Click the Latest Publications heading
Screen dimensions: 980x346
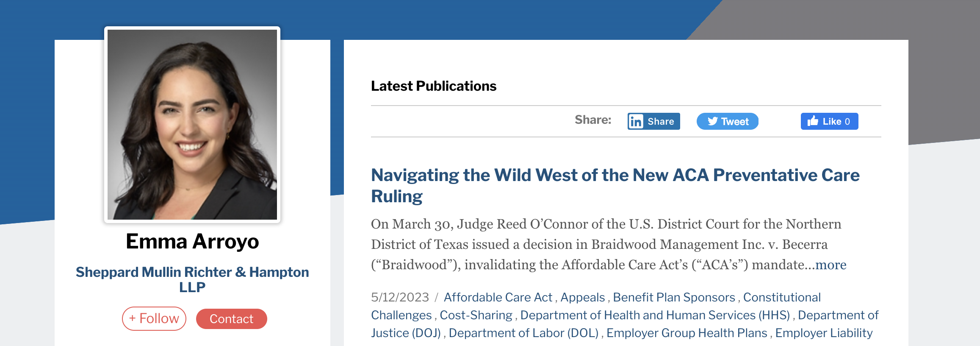click(433, 86)
